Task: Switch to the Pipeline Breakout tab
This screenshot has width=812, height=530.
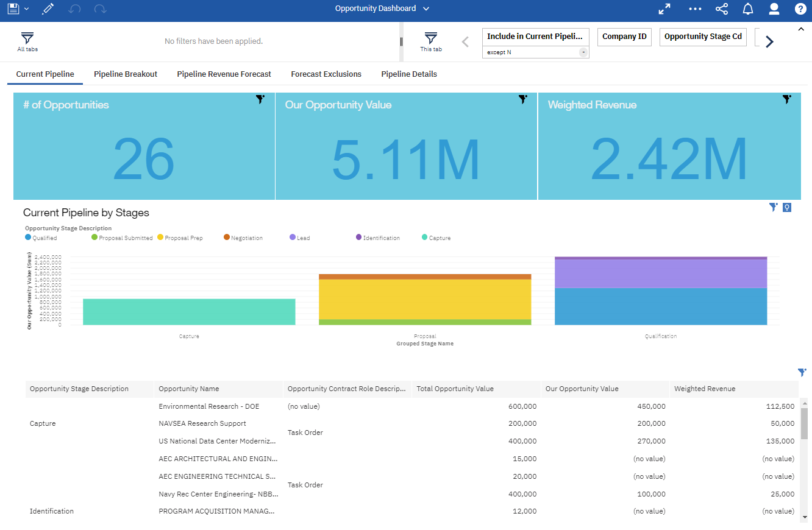Action: pos(126,74)
